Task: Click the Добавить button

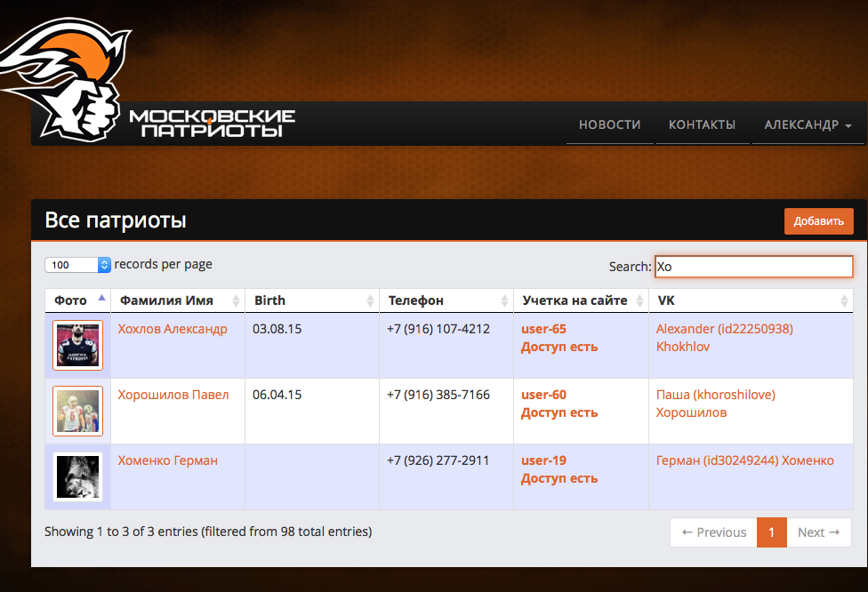Action: [818, 220]
